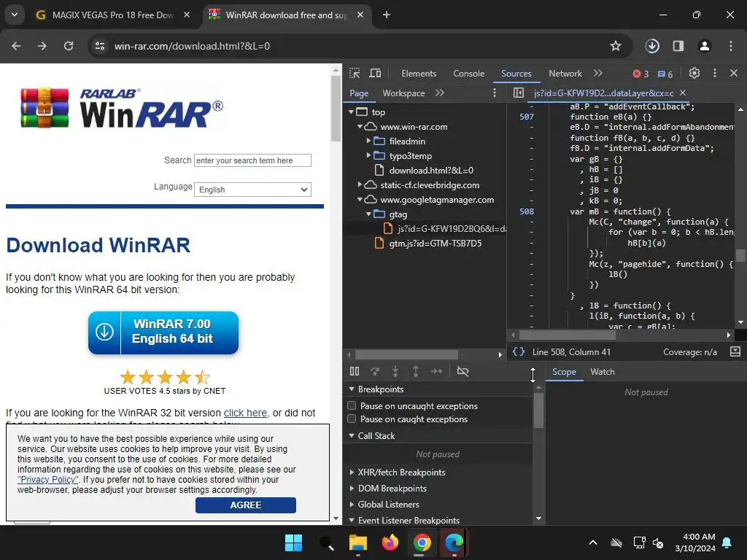
Task: Reload the page
Action: click(x=69, y=46)
